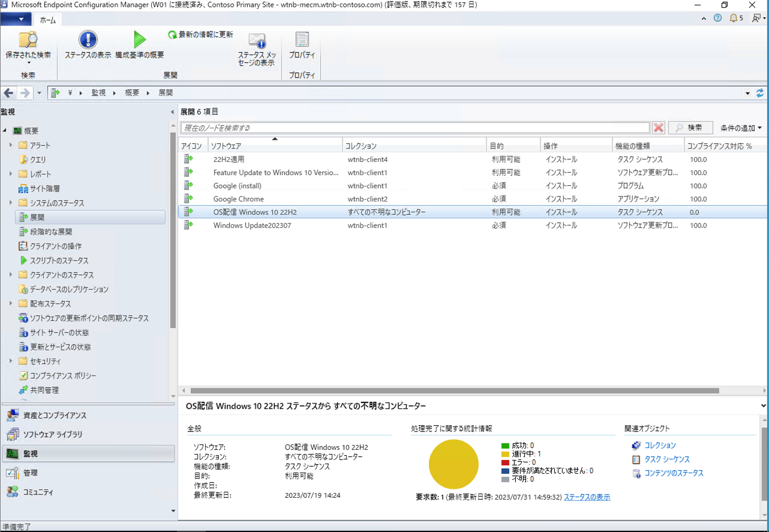Open the コレクション related object link
The image size is (769, 532).
pos(660,445)
